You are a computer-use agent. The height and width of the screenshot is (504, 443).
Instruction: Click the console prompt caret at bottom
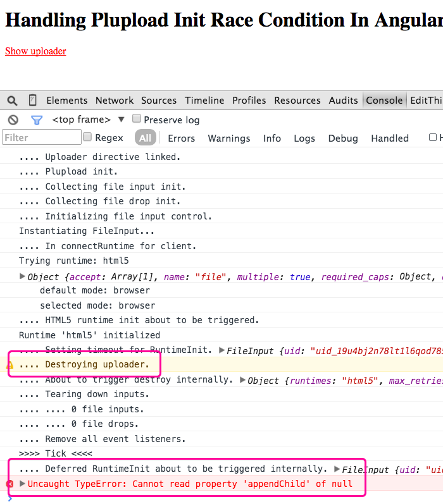[x=9, y=498]
